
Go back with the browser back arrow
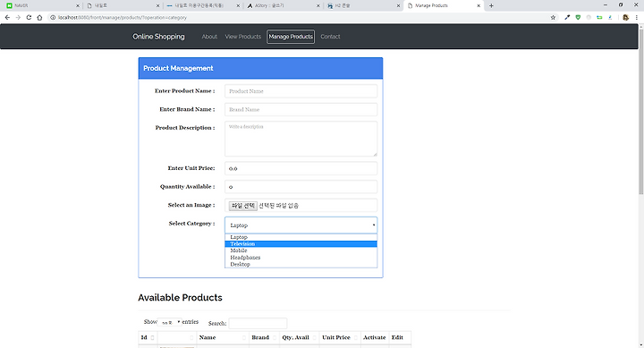click(x=7, y=18)
